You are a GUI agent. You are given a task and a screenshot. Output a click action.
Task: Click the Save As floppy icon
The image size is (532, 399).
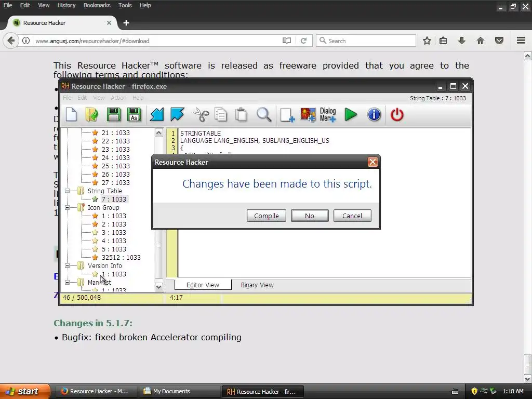coord(134,115)
